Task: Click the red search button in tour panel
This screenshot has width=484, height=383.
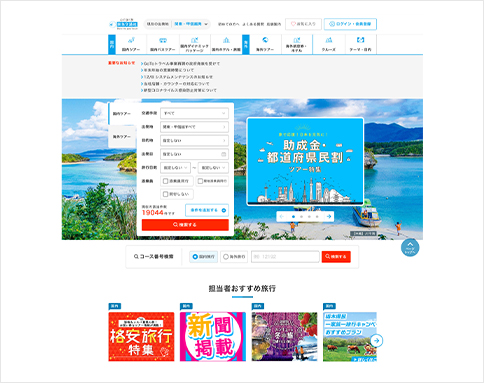Action: click(x=185, y=225)
